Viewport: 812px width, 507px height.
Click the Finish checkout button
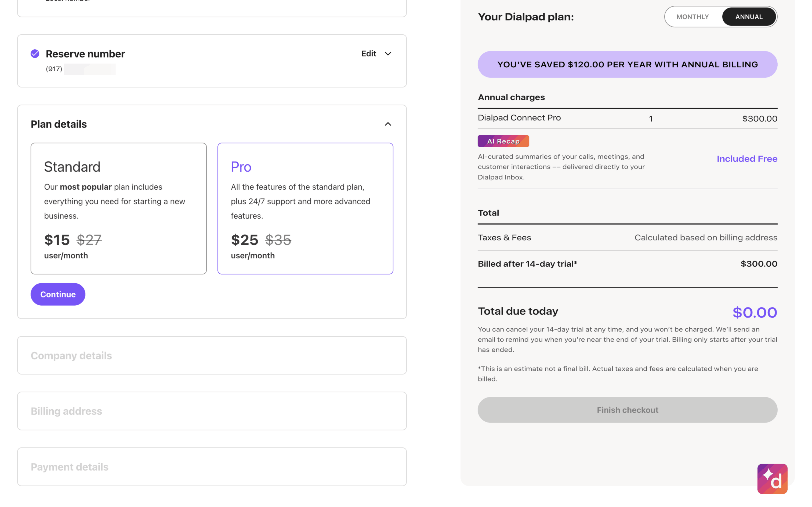[627, 410]
